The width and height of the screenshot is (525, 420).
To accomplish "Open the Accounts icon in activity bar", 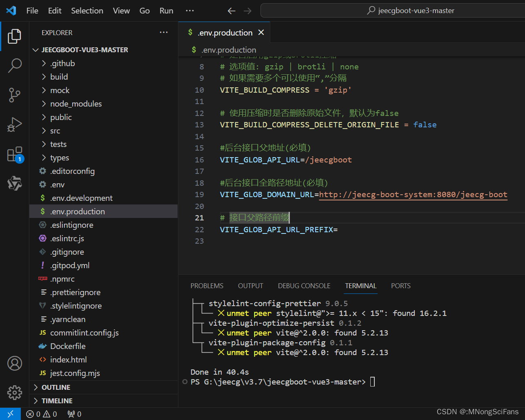I will click(x=15, y=363).
